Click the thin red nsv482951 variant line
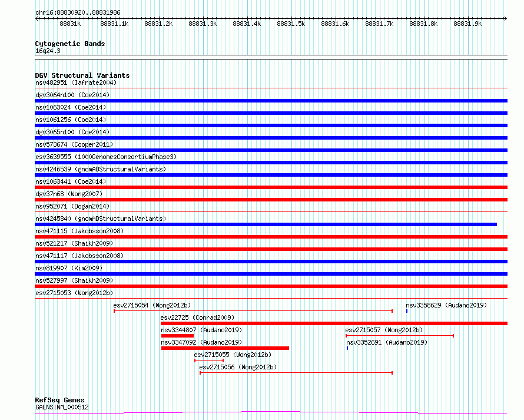 click(271, 88)
